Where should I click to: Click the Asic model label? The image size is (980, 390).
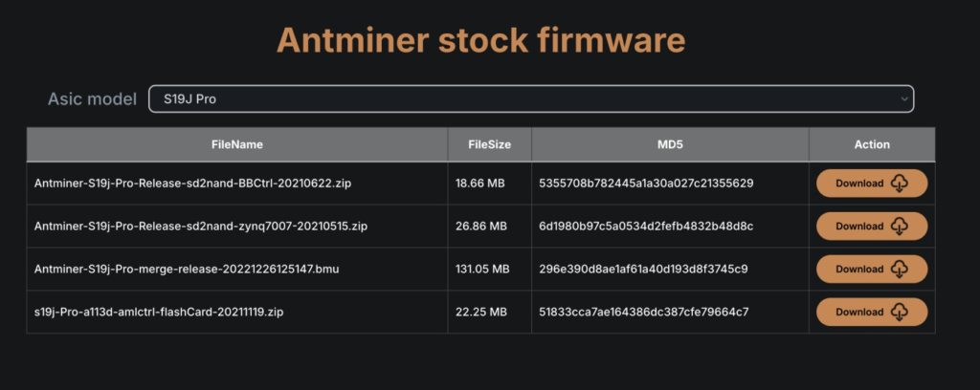tap(93, 98)
